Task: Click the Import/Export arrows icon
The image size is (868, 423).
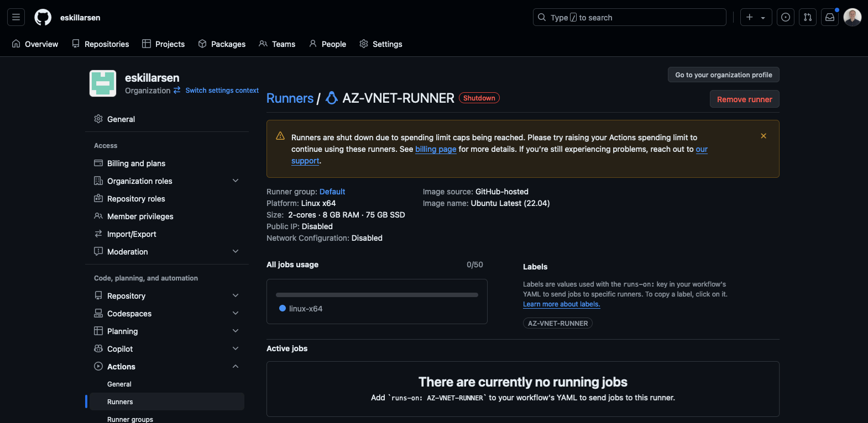Action: 98,234
